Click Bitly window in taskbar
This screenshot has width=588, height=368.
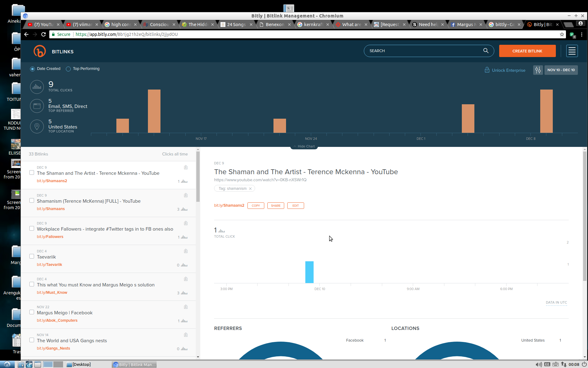click(135, 364)
